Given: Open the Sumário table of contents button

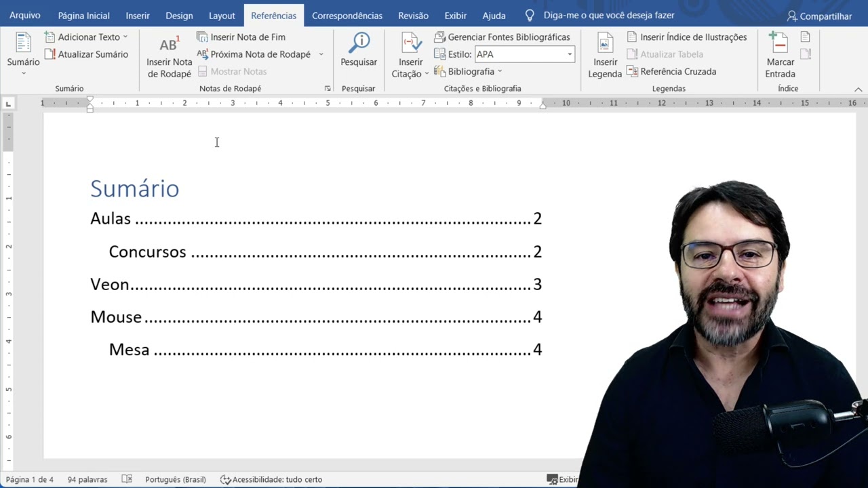Looking at the screenshot, I should tap(23, 54).
